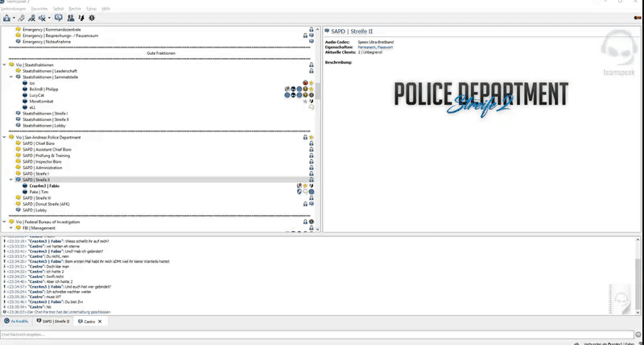644x345 pixels.
Task: Click the Permanent property link
Action: (367, 48)
